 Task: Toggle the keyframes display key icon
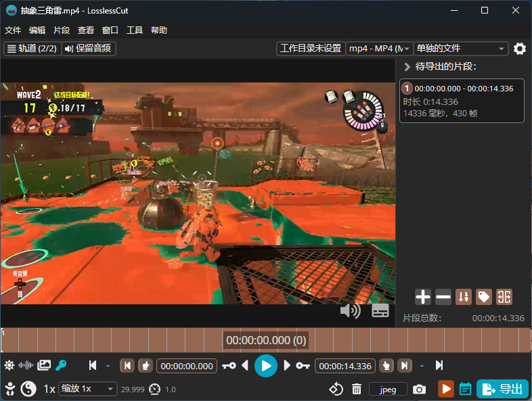(61, 365)
